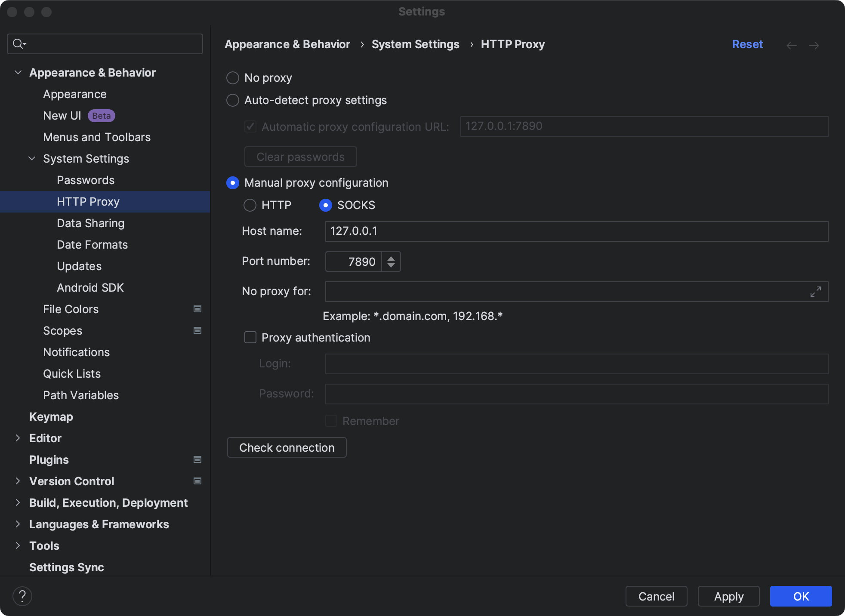Click the search magnifier icon in settings
Screen dimensions: 845x616
pyautogui.click(x=19, y=44)
